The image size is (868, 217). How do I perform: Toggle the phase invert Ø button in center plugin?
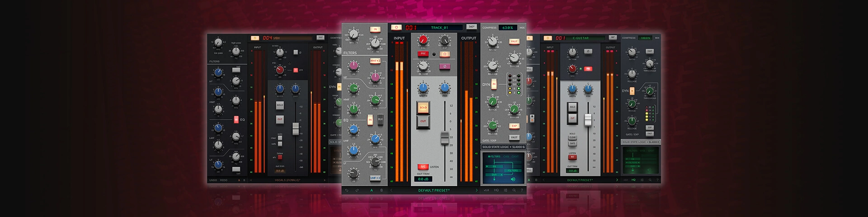tap(444, 66)
